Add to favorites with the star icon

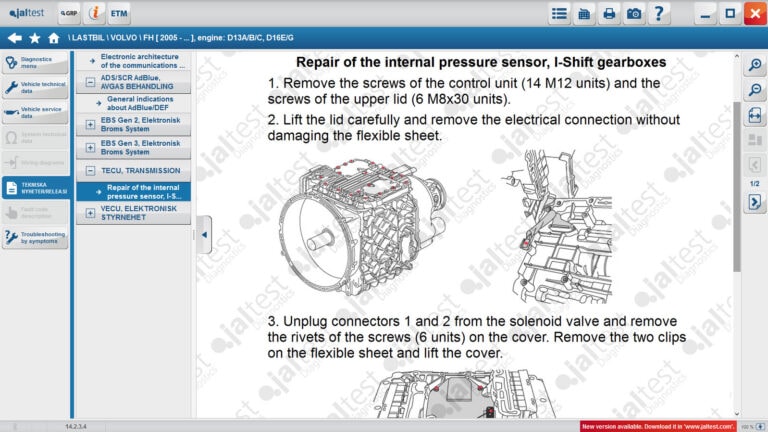[35, 38]
